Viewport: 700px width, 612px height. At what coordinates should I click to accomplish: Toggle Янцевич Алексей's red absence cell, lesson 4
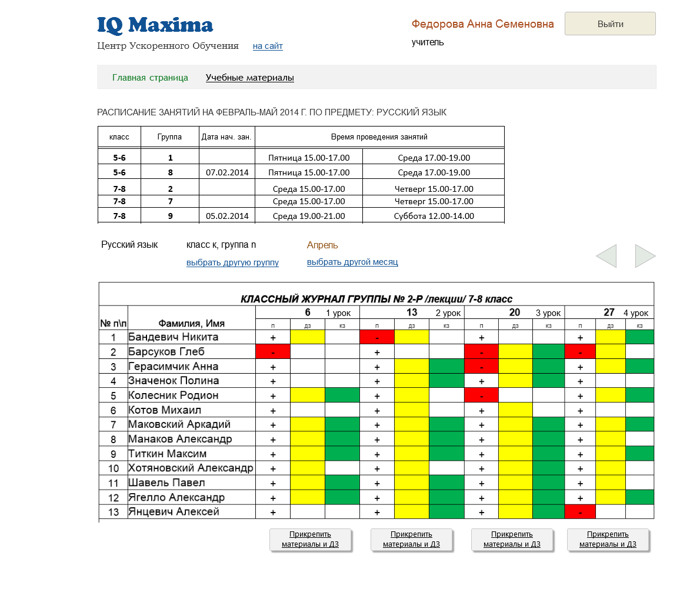580,512
